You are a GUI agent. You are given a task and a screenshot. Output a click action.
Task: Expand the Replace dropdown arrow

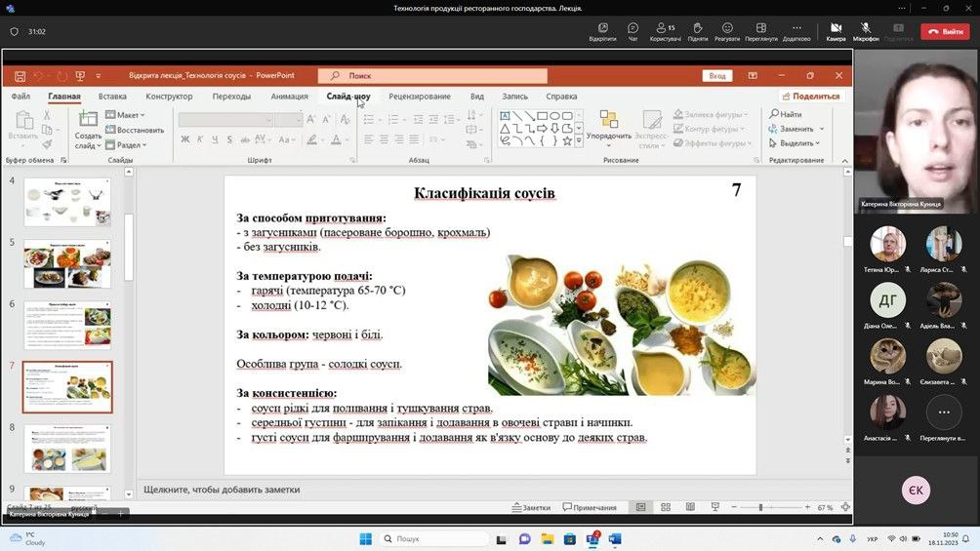click(822, 129)
